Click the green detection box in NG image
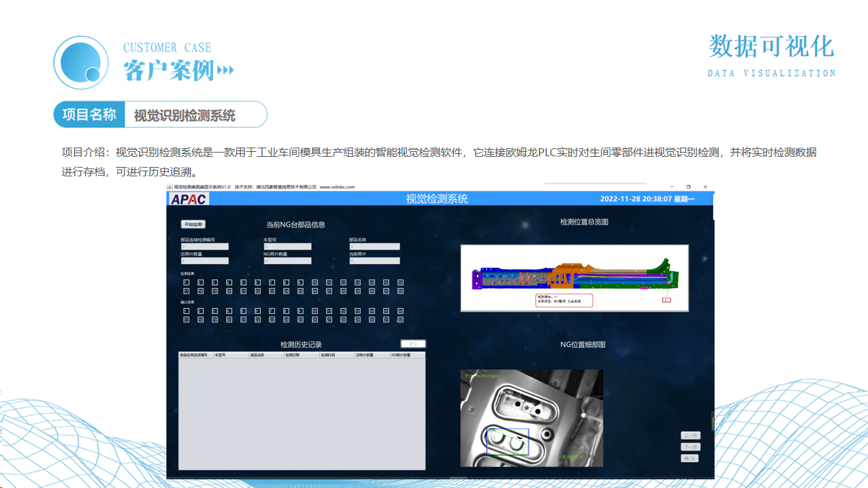 click(507, 442)
